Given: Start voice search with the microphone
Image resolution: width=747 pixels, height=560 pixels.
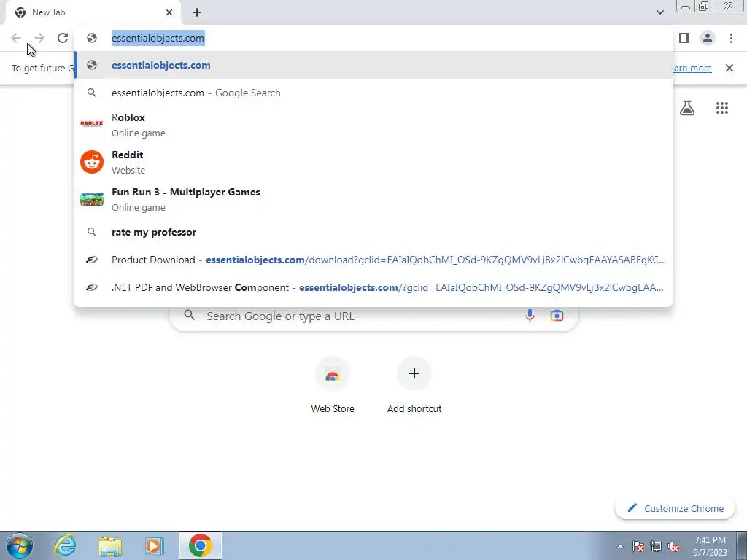Looking at the screenshot, I should (x=530, y=315).
